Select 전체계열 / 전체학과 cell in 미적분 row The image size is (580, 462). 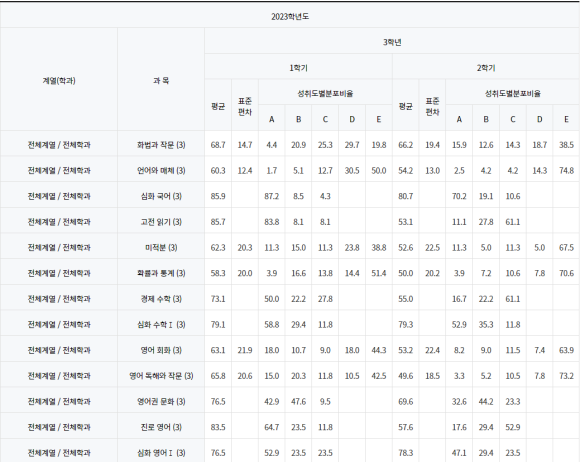click(59, 247)
